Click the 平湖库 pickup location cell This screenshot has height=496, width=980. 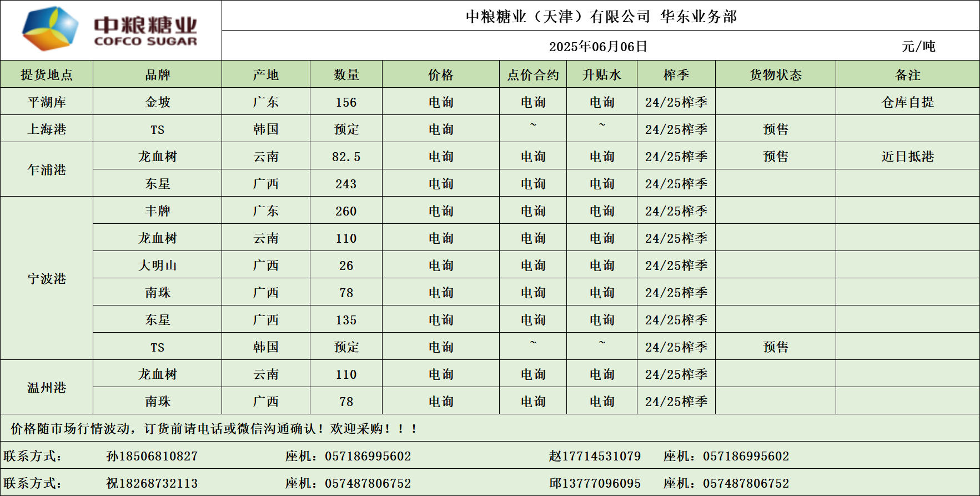47,102
